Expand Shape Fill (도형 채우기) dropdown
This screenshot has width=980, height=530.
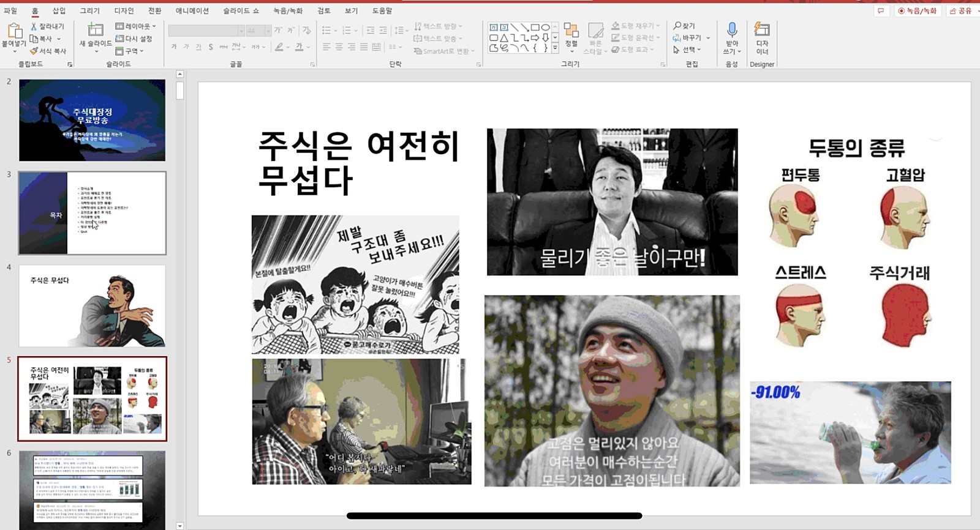636,26
